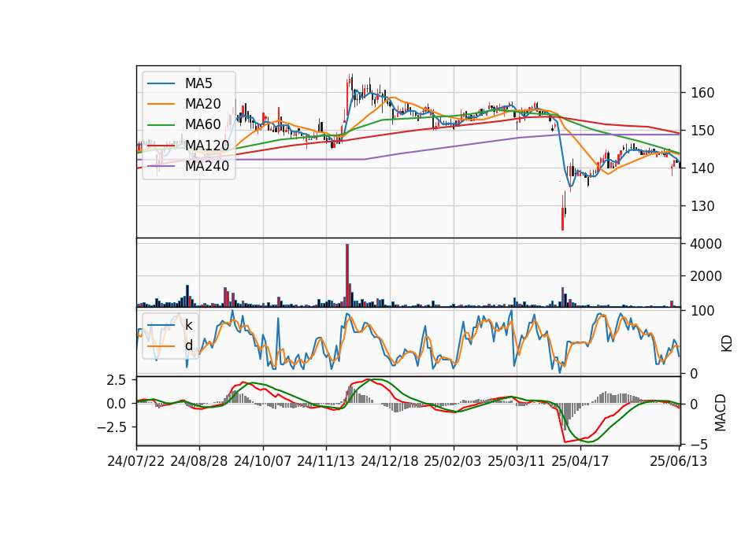Click the 160 price axis label
756x543 pixels.
(702, 93)
